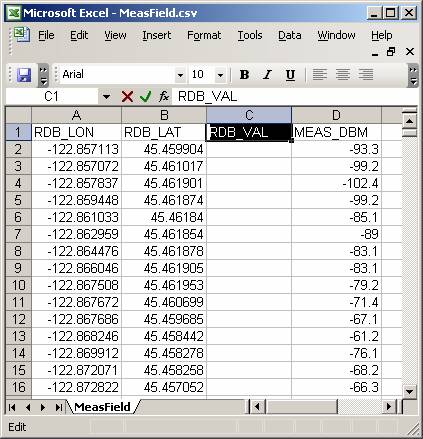The image size is (423, 439).
Task: Open the Data menu
Action: [290, 35]
